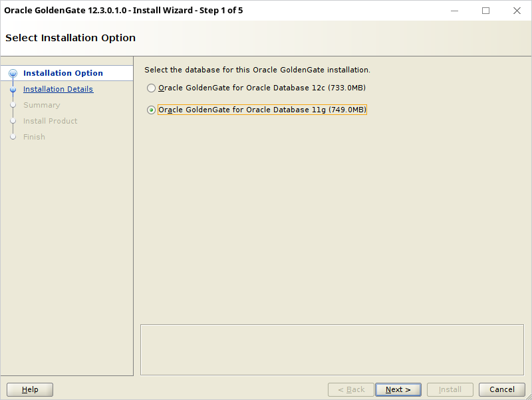Go to next step with Next button
Image resolution: width=532 pixels, height=400 pixels.
click(x=398, y=390)
